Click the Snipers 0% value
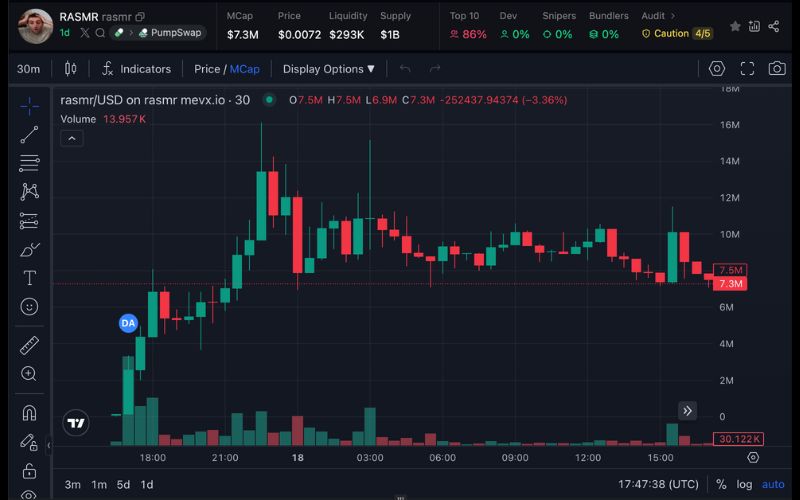The image size is (800, 500). click(x=557, y=34)
